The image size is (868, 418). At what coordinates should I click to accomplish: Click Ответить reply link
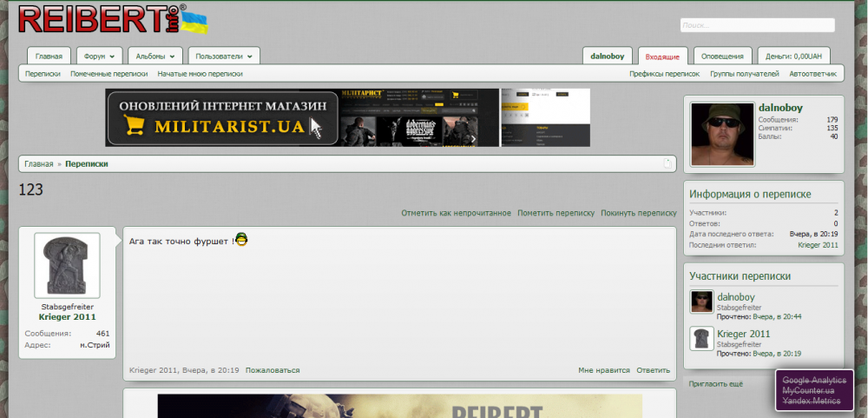tap(654, 370)
